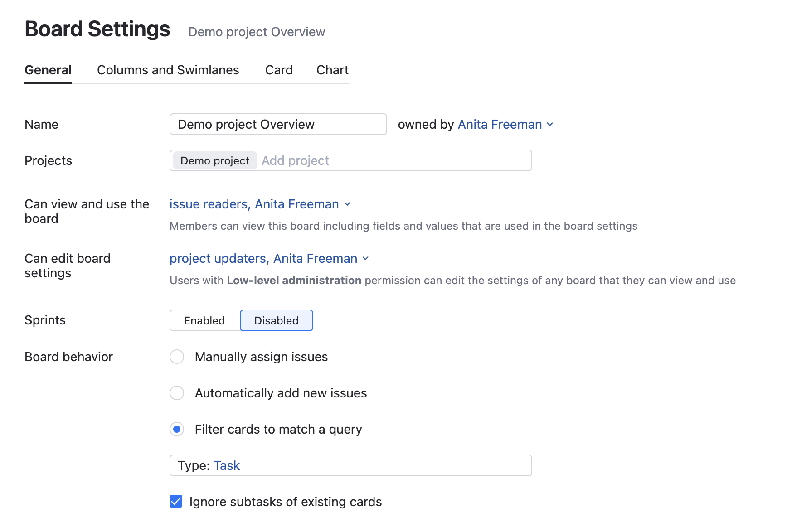Enable sprints for the board
Image resolution: width=787 pixels, height=532 pixels.
point(204,321)
